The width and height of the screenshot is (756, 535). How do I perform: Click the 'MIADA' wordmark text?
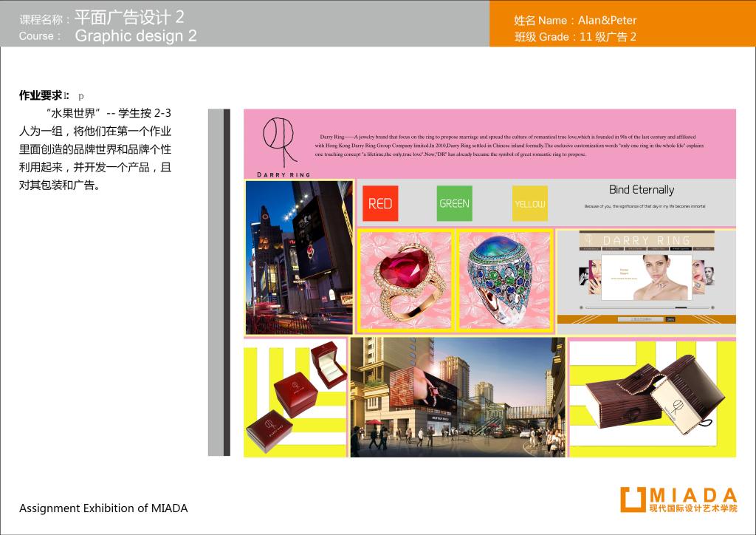click(693, 495)
